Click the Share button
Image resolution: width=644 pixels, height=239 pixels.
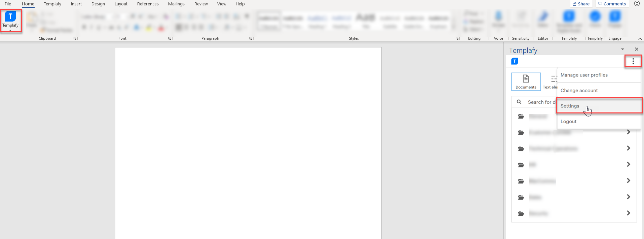pyautogui.click(x=581, y=4)
